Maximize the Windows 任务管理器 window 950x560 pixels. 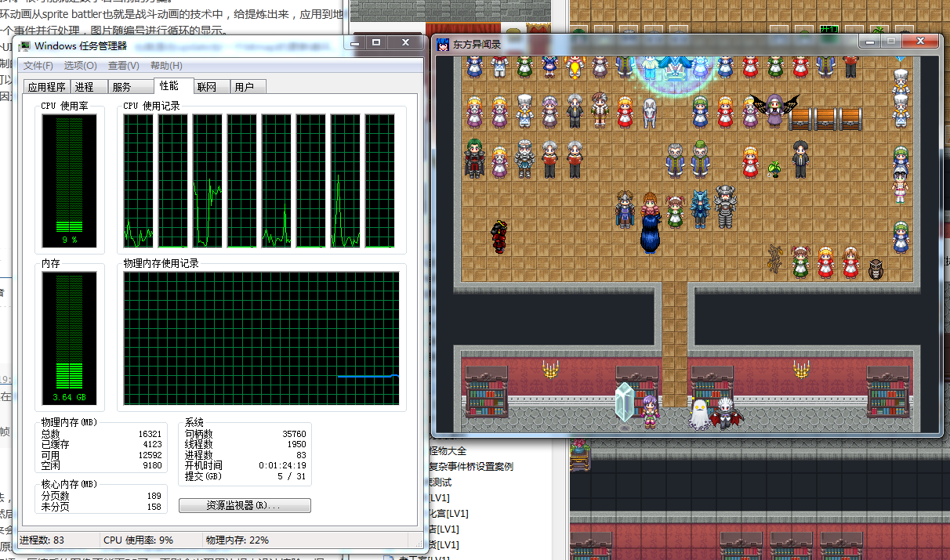coord(376,42)
